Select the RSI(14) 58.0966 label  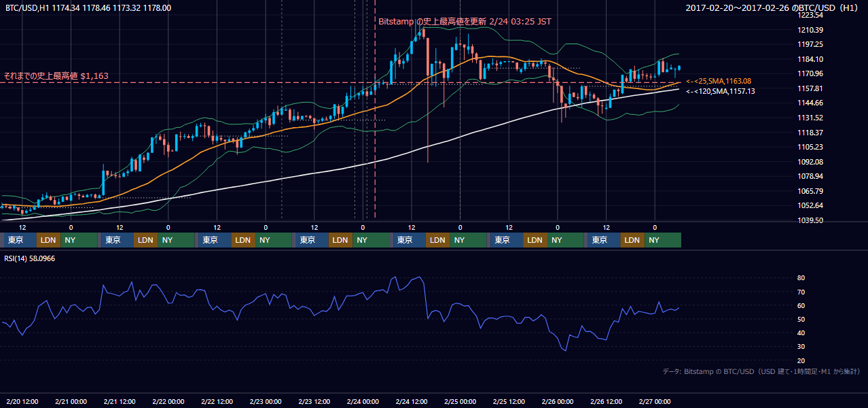[29, 258]
